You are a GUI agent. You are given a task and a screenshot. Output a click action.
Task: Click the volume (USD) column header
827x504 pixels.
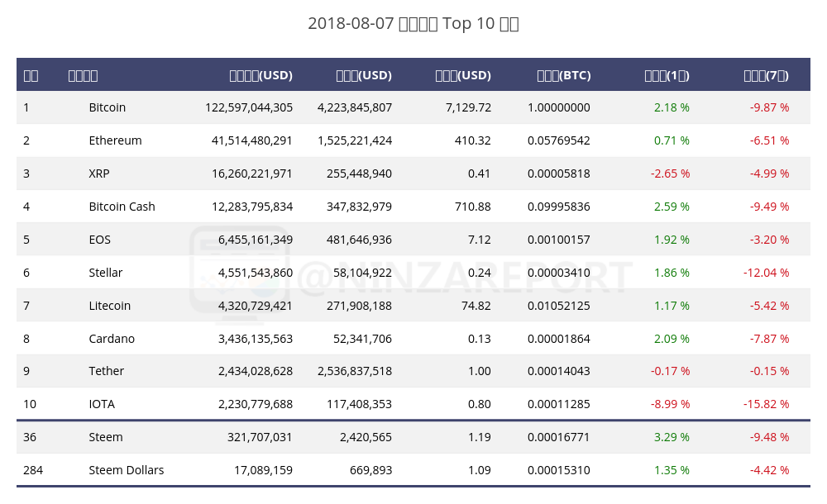364,75
